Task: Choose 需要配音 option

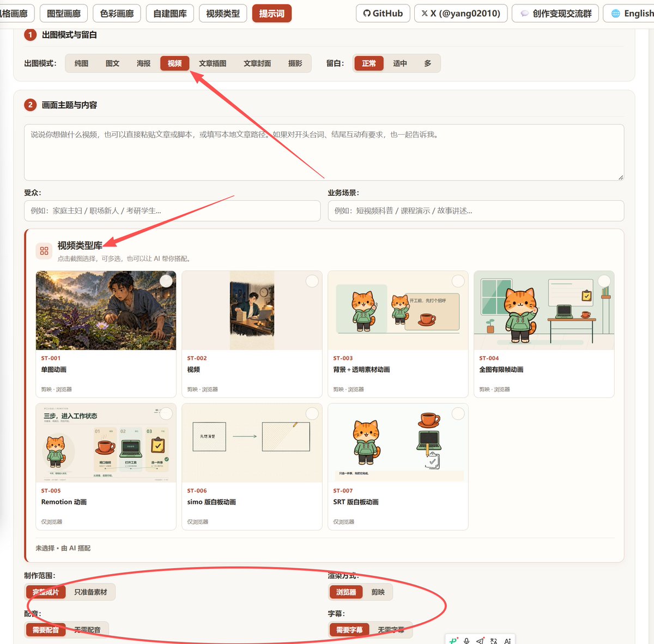Action: pyautogui.click(x=46, y=630)
